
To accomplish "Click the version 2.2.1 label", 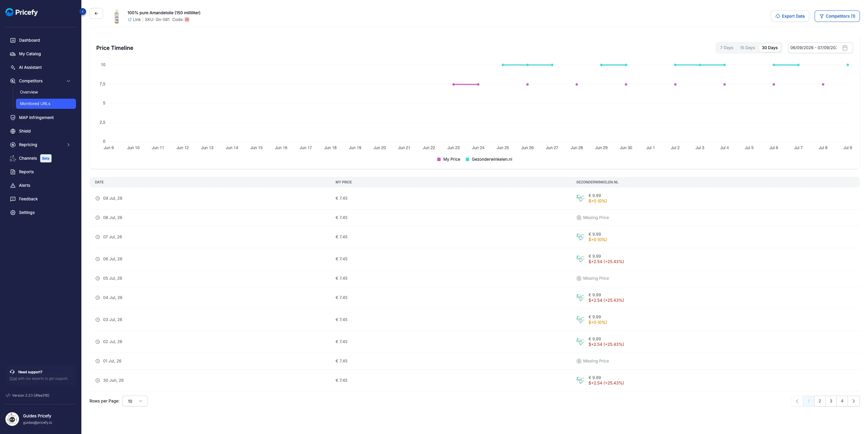I will point(31,395).
